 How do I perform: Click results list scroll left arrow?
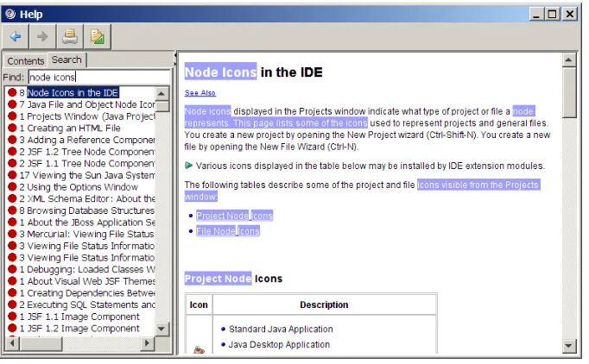click(12, 343)
